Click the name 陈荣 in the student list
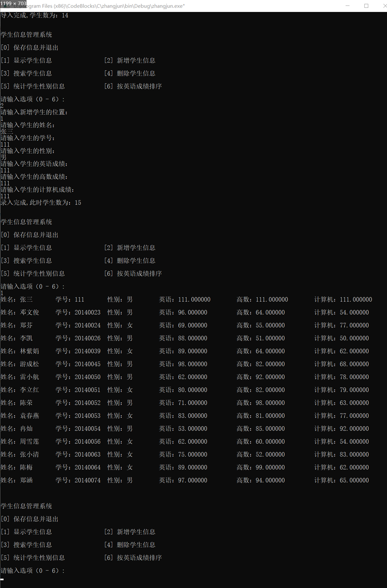 [27, 403]
